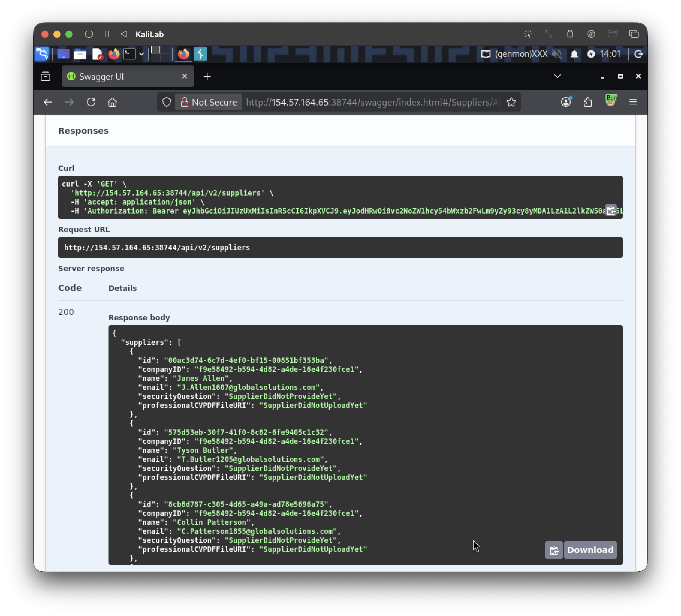
Task: Launch Firefox from the Kali panel launcher
Action: pyautogui.click(x=114, y=54)
